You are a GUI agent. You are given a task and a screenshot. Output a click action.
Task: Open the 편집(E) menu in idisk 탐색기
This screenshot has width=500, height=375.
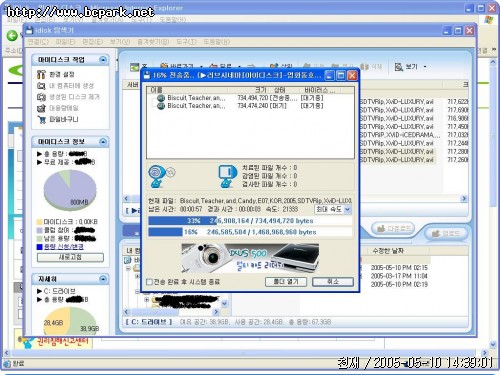pyautogui.click(x=93, y=42)
